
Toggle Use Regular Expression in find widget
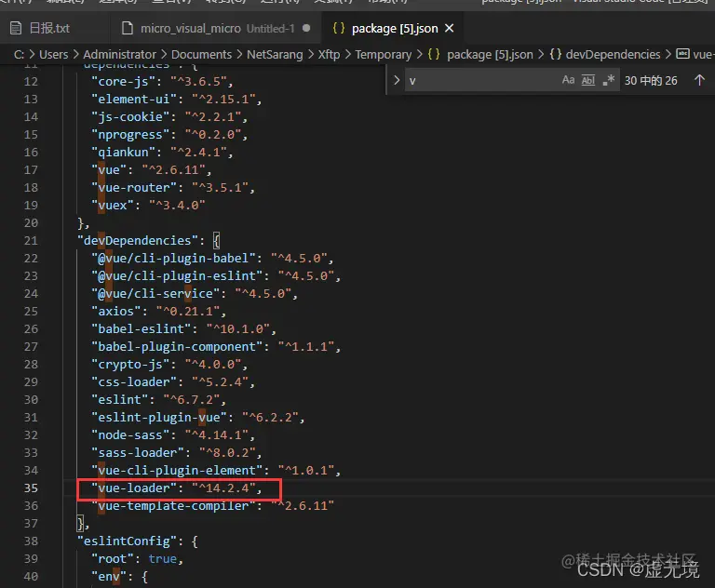point(608,80)
